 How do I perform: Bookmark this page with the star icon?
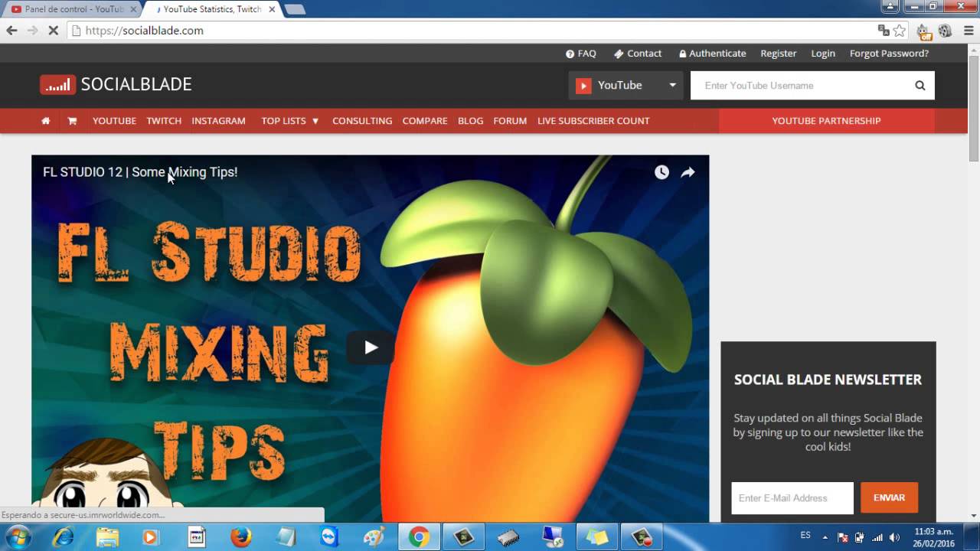[x=900, y=31]
